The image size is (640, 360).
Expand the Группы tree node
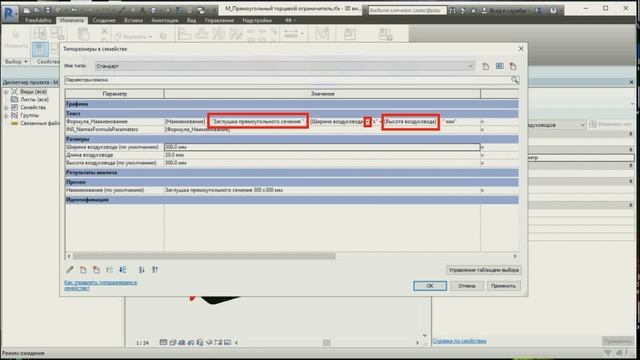[x=6, y=116]
